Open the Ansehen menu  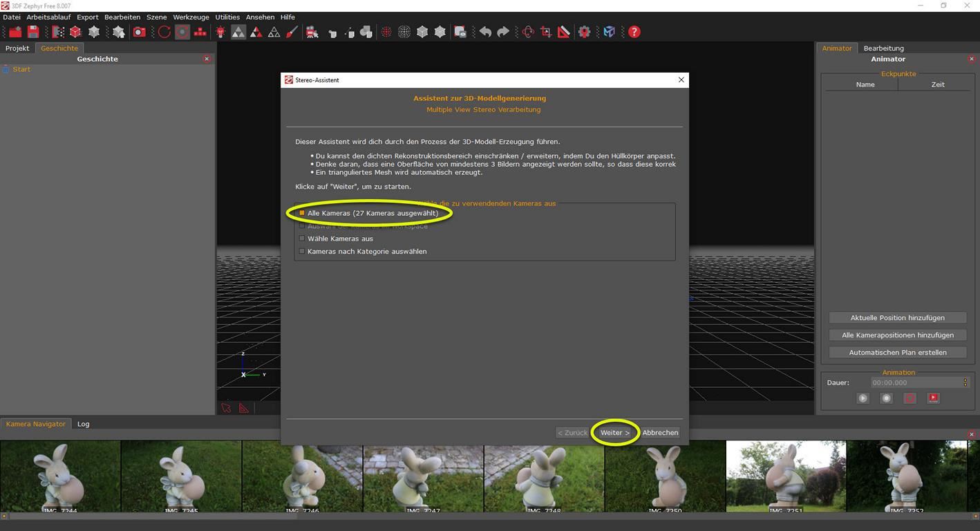click(x=260, y=17)
